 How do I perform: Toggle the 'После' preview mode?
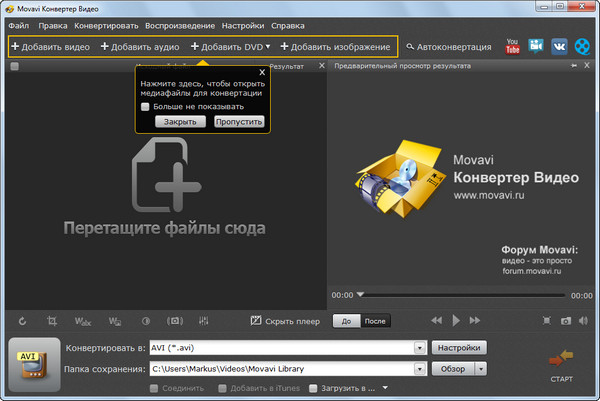[x=376, y=321]
